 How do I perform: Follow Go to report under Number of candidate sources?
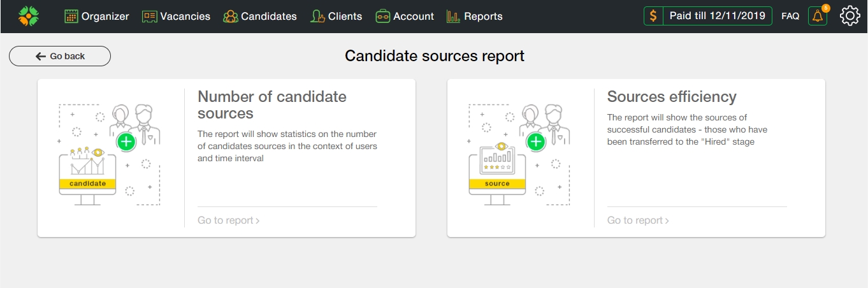click(x=228, y=220)
